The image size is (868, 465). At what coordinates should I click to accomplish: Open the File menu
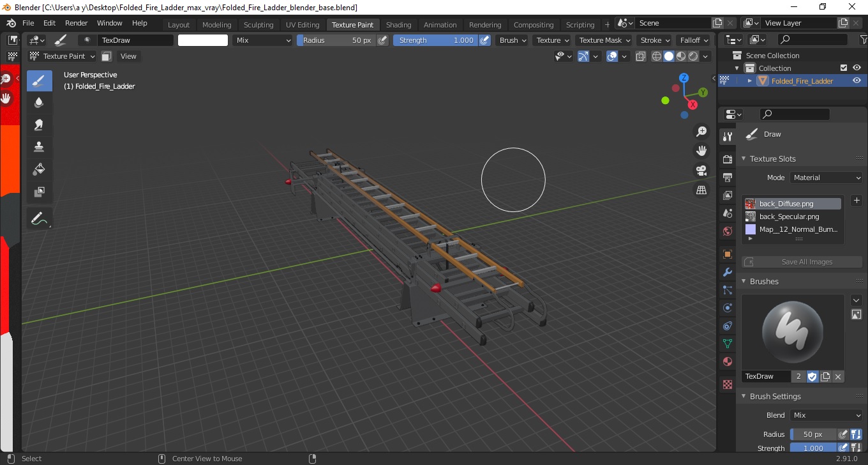coord(29,23)
